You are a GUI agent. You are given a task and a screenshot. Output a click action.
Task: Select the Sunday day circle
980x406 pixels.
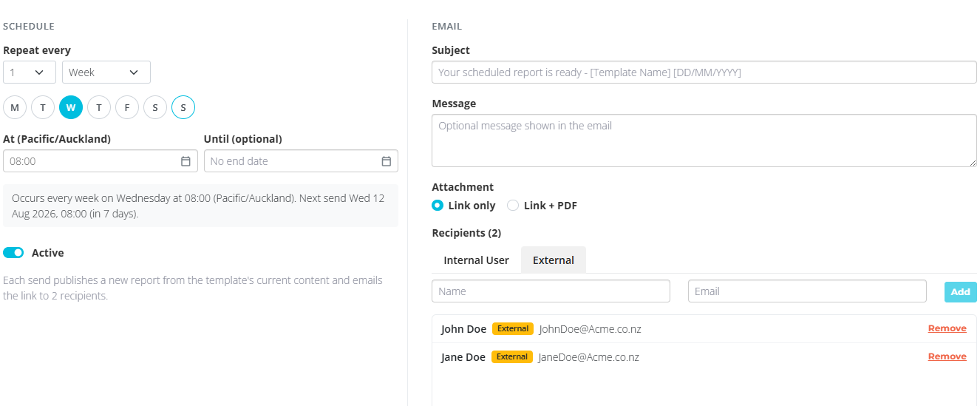coord(183,107)
